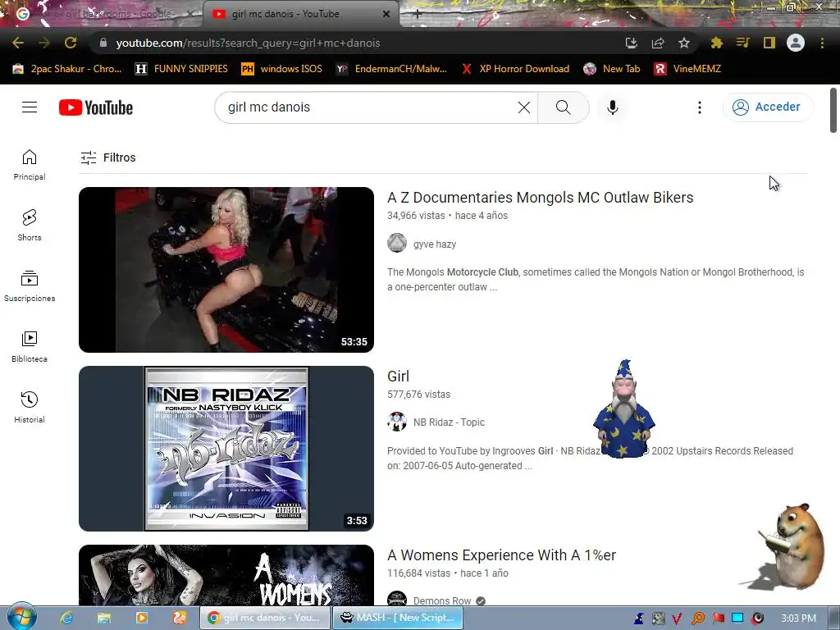Open the FUNNY SNIPPIES bookmark
Screen dimensions: 840x630
(x=181, y=69)
